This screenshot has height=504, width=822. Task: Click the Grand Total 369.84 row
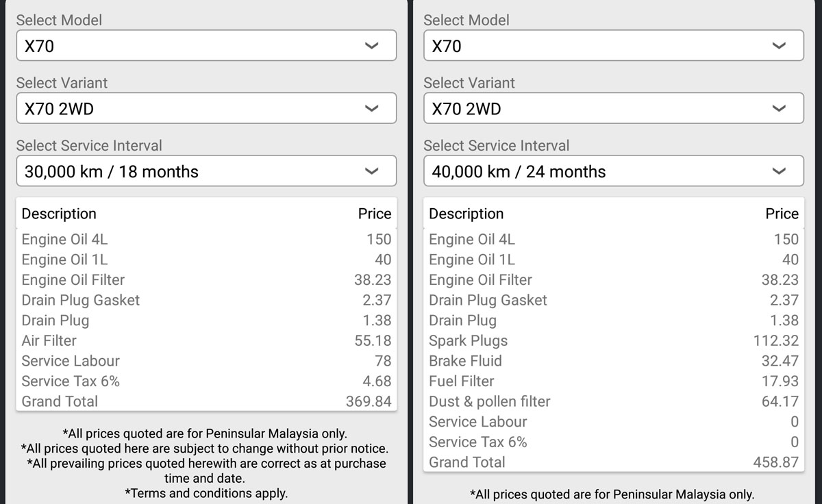pyautogui.click(x=206, y=401)
